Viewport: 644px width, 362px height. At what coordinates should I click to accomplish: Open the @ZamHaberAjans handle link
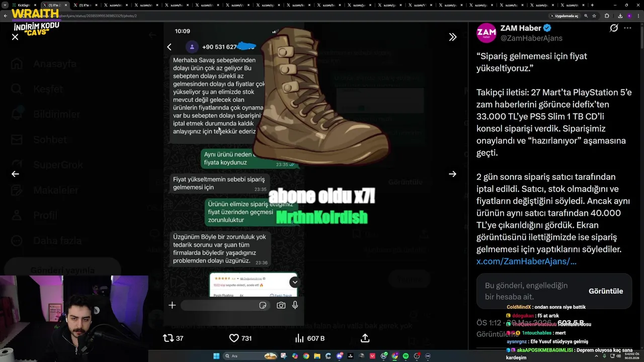point(531,38)
